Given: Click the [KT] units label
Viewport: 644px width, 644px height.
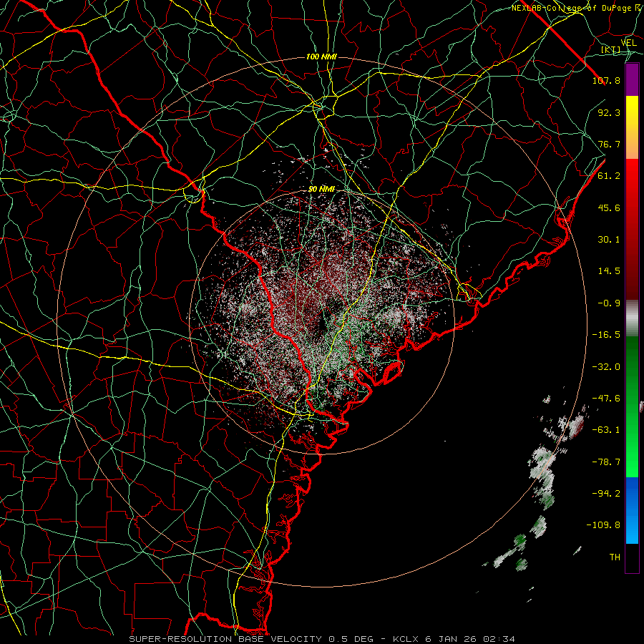Looking at the screenshot, I should tap(611, 49).
